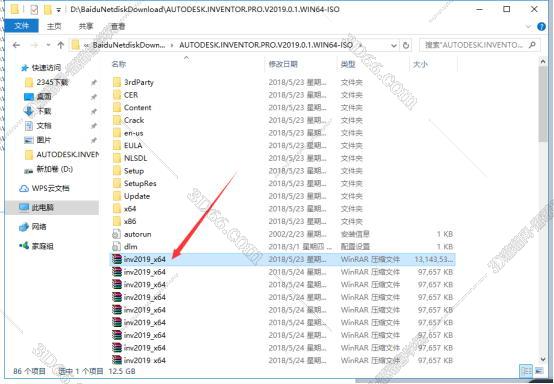Switch to the 查看 tab

click(x=118, y=26)
